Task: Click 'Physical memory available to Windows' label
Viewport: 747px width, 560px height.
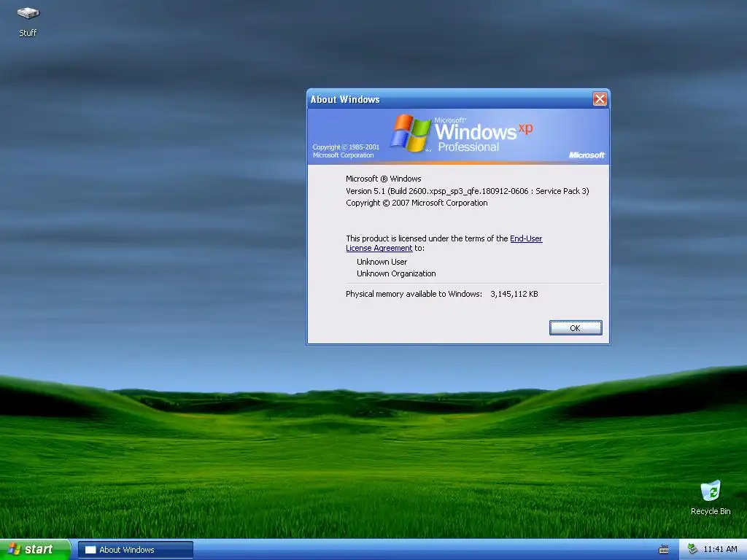Action: (x=414, y=294)
